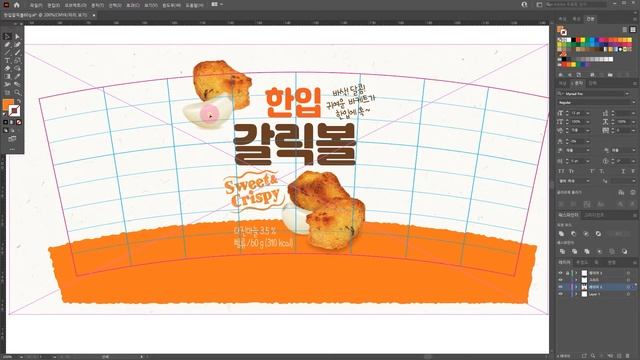640x360 pixels.
Task: Select the Type tool
Action: coord(7,60)
